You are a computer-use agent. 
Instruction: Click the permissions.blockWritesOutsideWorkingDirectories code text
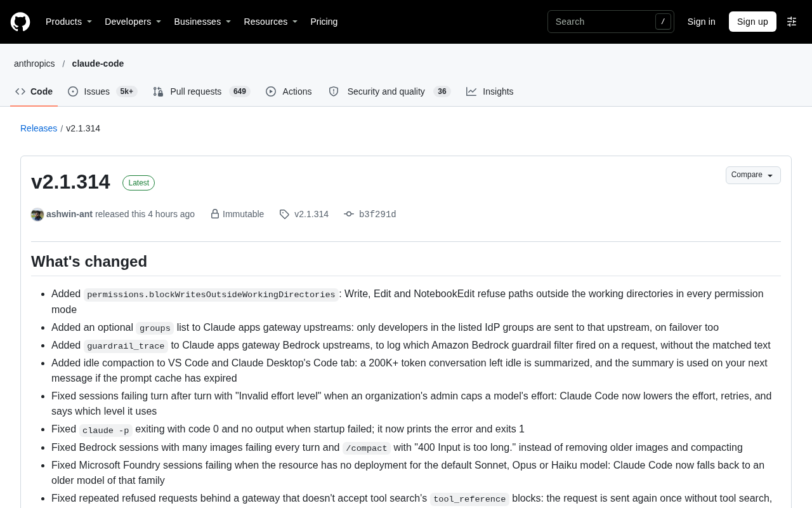(x=211, y=295)
